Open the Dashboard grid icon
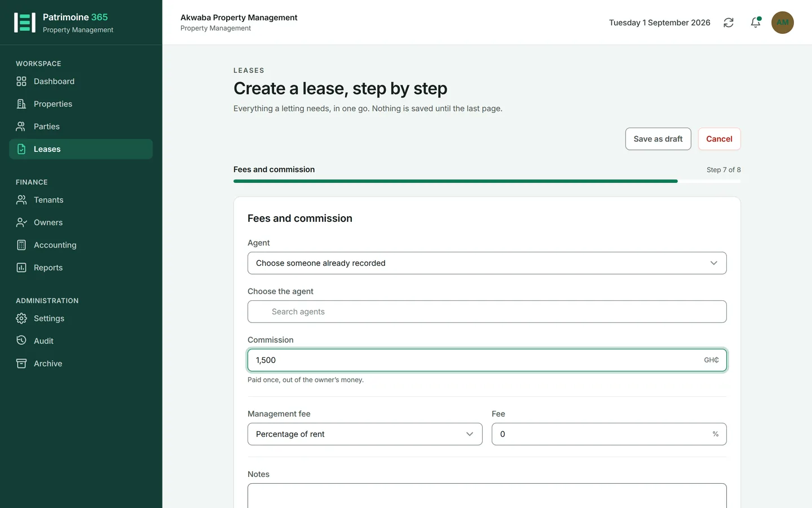Image resolution: width=812 pixels, height=508 pixels. [x=21, y=81]
